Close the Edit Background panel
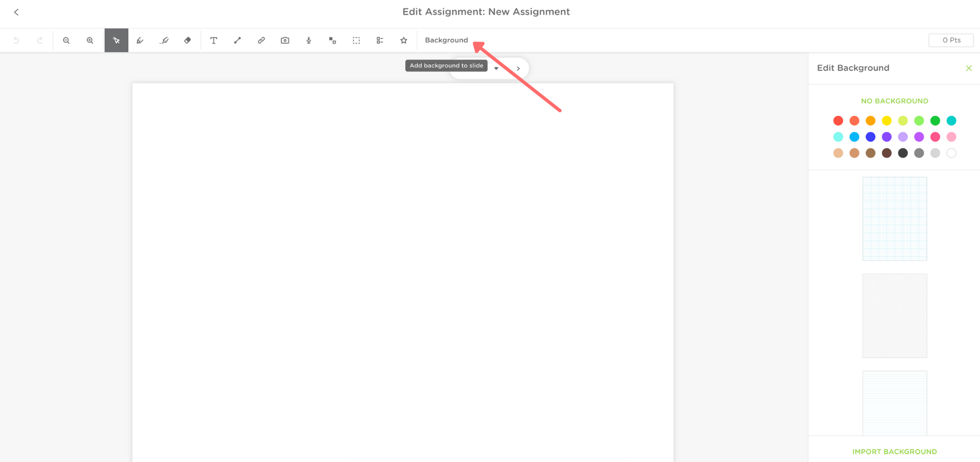 (x=969, y=68)
